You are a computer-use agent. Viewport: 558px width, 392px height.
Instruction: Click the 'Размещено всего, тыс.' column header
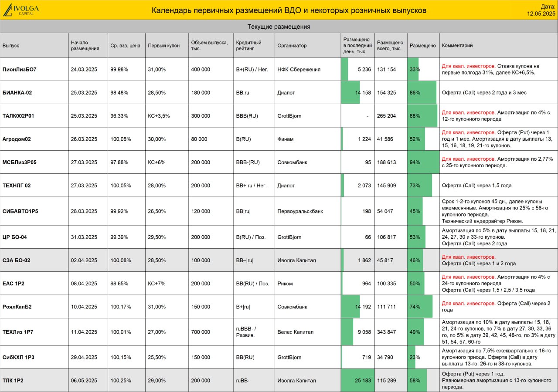(390, 45)
